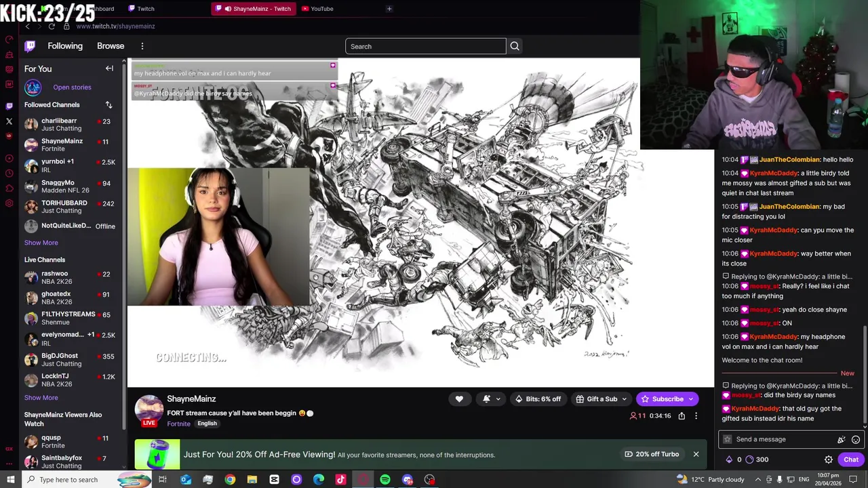
Task: Open a new browser tab
Action: click(x=389, y=9)
